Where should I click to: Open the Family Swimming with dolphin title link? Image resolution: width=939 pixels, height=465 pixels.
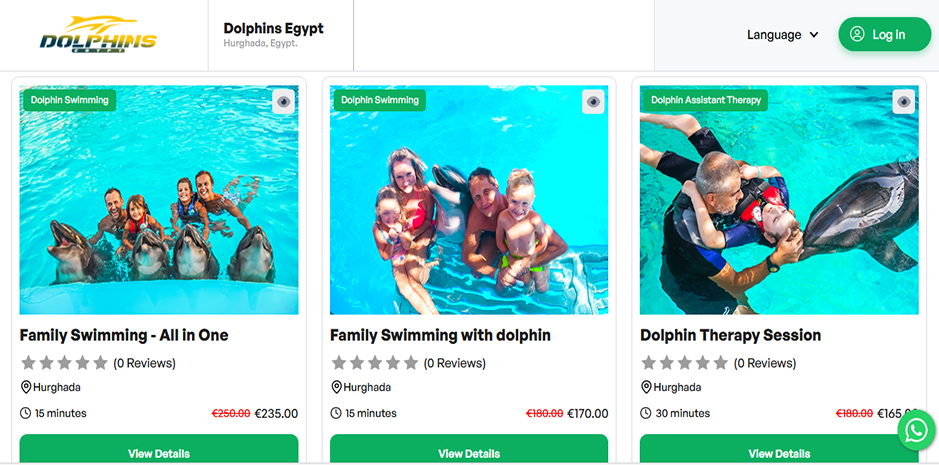[440, 335]
